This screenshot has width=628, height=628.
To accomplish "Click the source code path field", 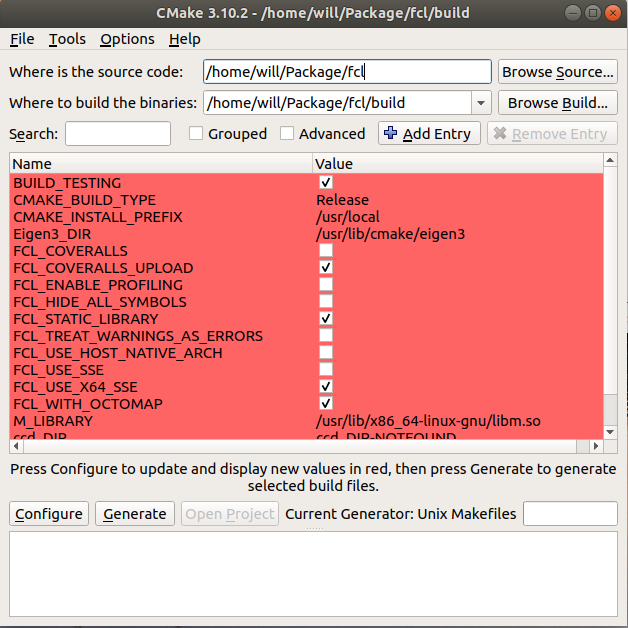I will 347,72.
